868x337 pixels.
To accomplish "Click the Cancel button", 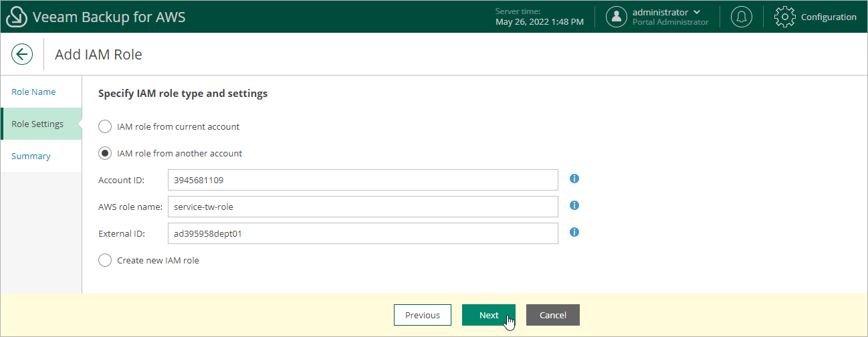I will click(x=553, y=315).
